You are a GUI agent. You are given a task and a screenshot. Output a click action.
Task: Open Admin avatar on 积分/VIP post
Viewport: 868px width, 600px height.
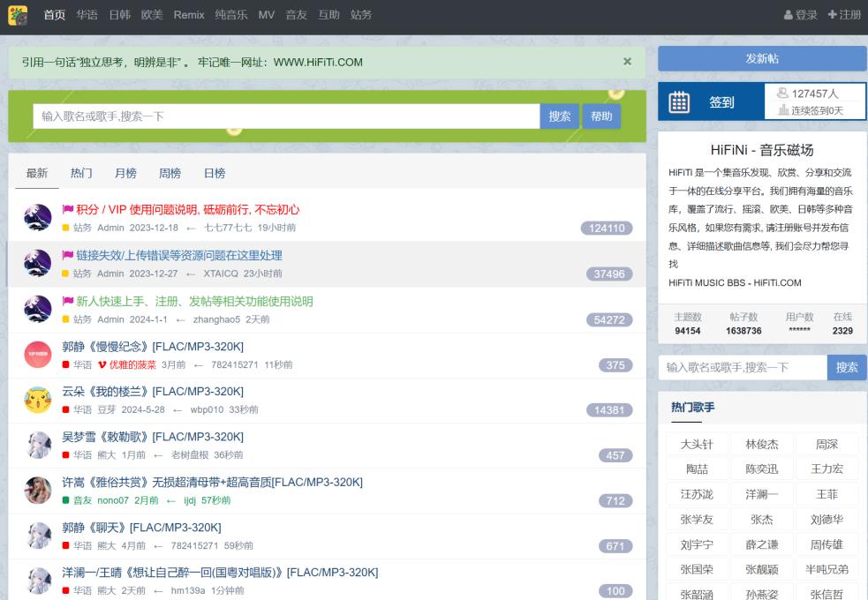(38, 218)
